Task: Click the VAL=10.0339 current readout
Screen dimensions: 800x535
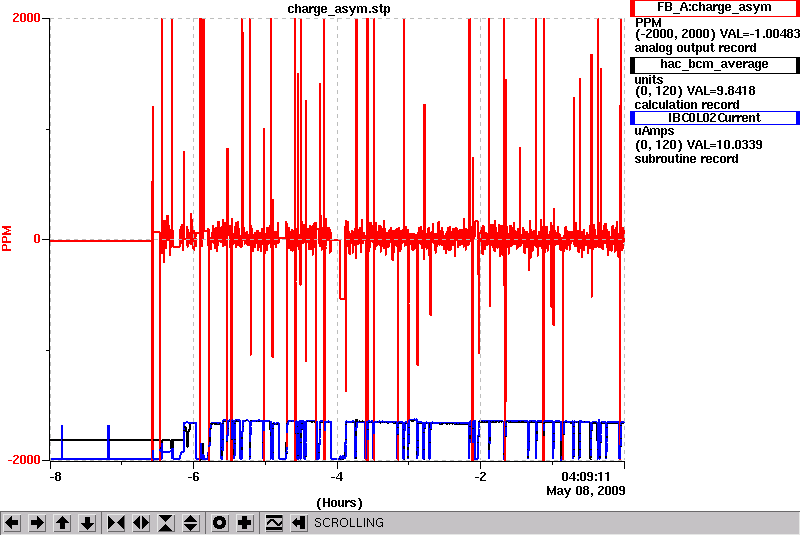Action: pyautogui.click(x=724, y=145)
